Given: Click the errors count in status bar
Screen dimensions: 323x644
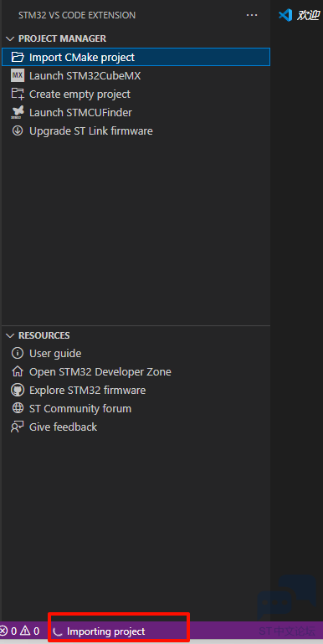Looking at the screenshot, I should click(x=9, y=631).
